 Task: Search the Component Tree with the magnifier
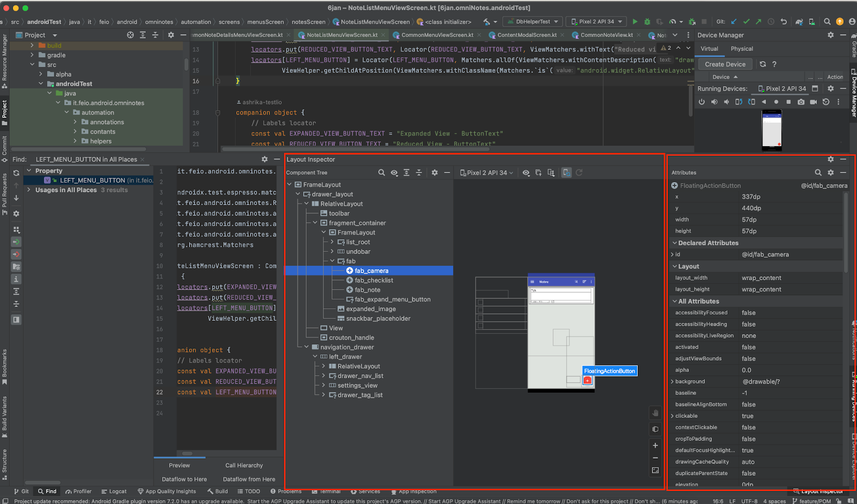(x=381, y=172)
